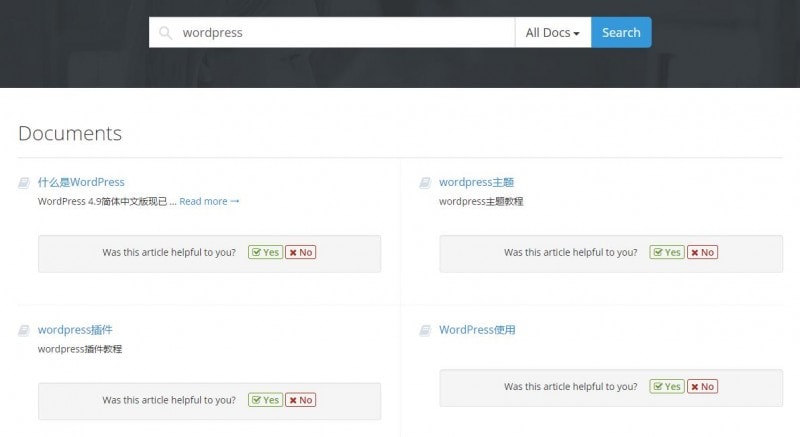Click the wordpress search input field

(332, 33)
